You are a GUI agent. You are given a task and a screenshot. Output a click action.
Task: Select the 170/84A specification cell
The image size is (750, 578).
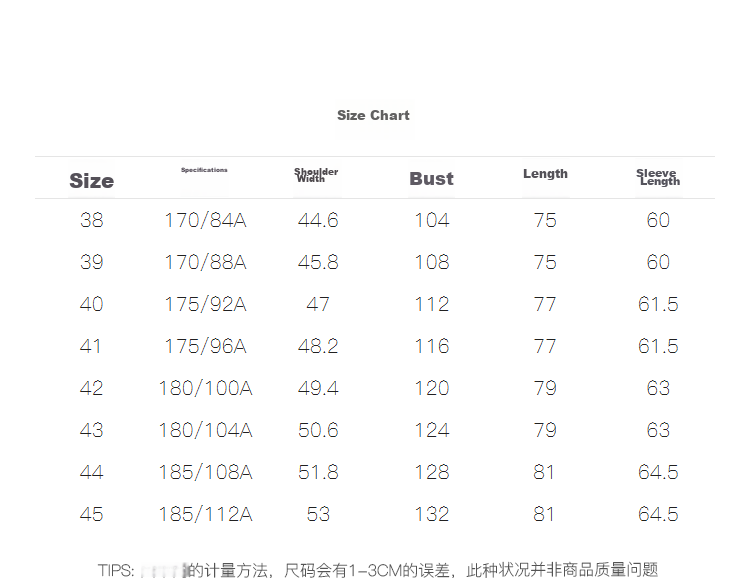(x=205, y=220)
